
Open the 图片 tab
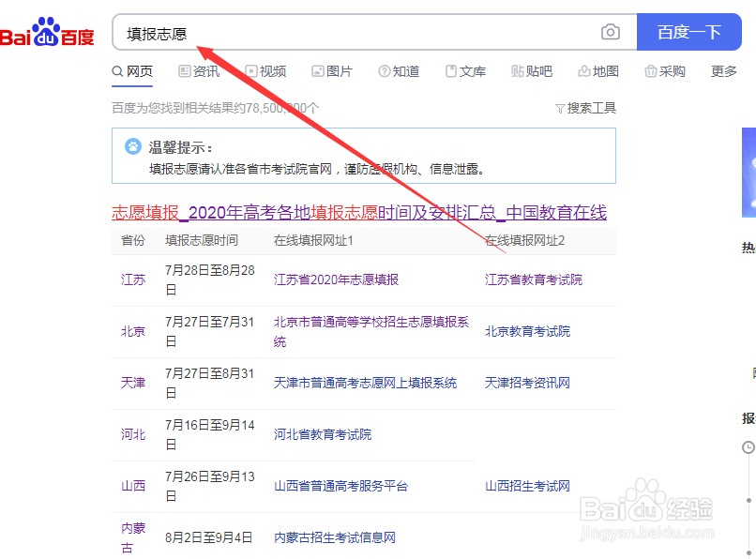pyautogui.click(x=332, y=71)
